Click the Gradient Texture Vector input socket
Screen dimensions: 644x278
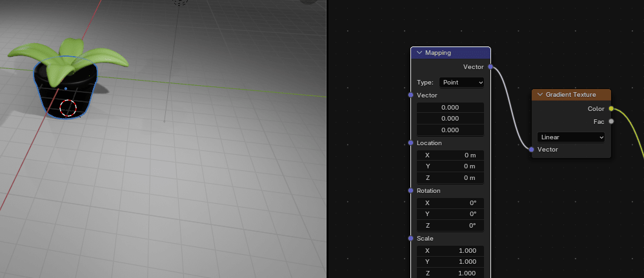[x=532, y=150]
